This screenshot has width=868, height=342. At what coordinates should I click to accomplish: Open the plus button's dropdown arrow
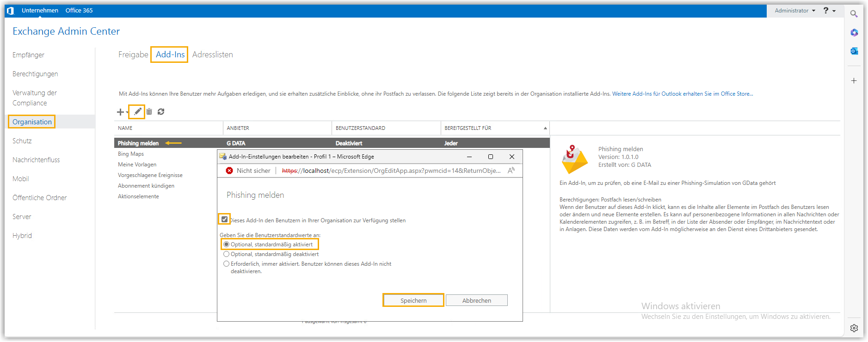click(127, 112)
